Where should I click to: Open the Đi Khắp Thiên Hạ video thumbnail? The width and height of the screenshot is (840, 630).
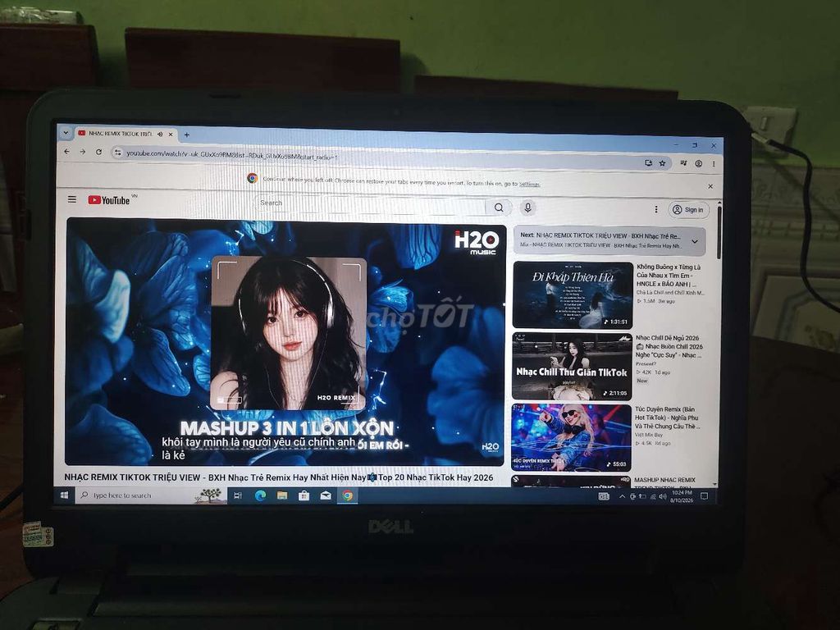(573, 294)
